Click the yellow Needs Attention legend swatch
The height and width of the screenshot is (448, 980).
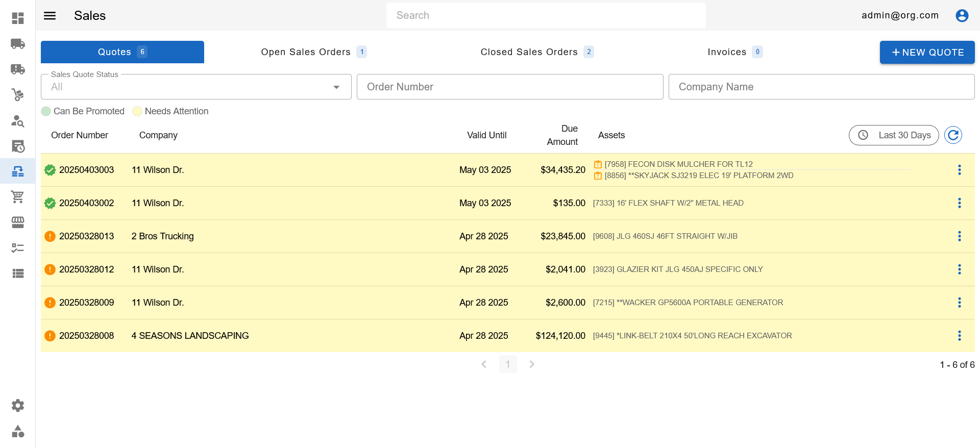[137, 111]
